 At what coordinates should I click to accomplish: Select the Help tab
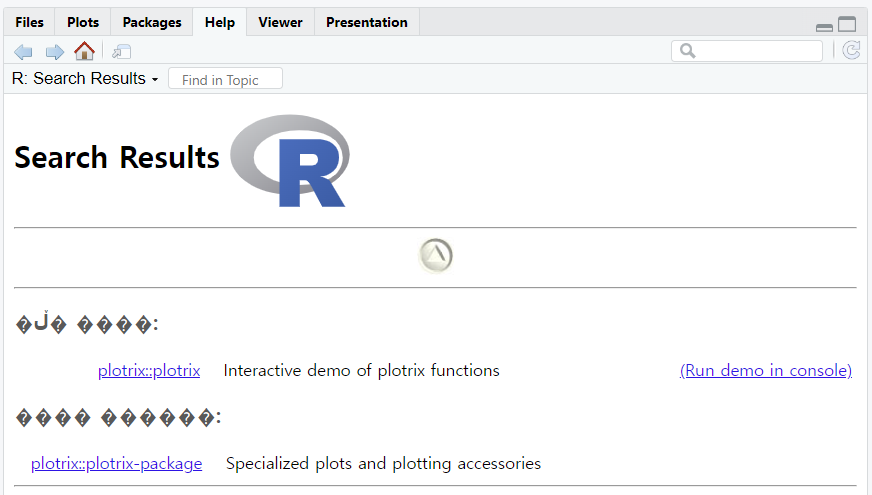220,22
